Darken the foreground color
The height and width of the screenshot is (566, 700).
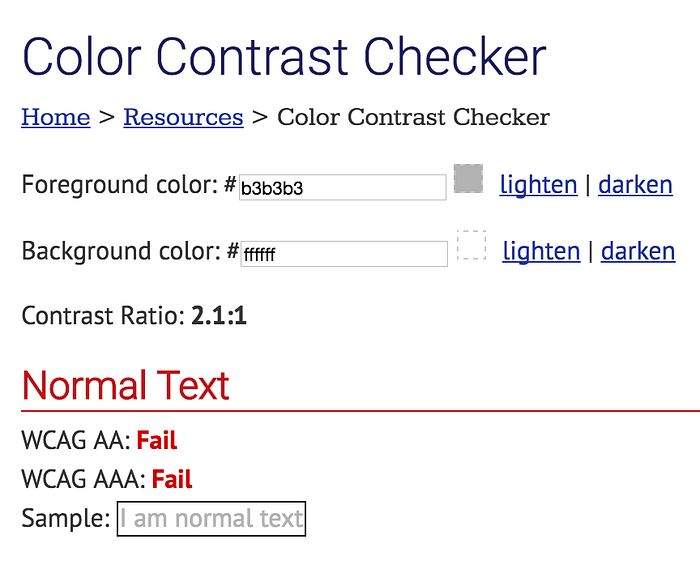point(635,185)
